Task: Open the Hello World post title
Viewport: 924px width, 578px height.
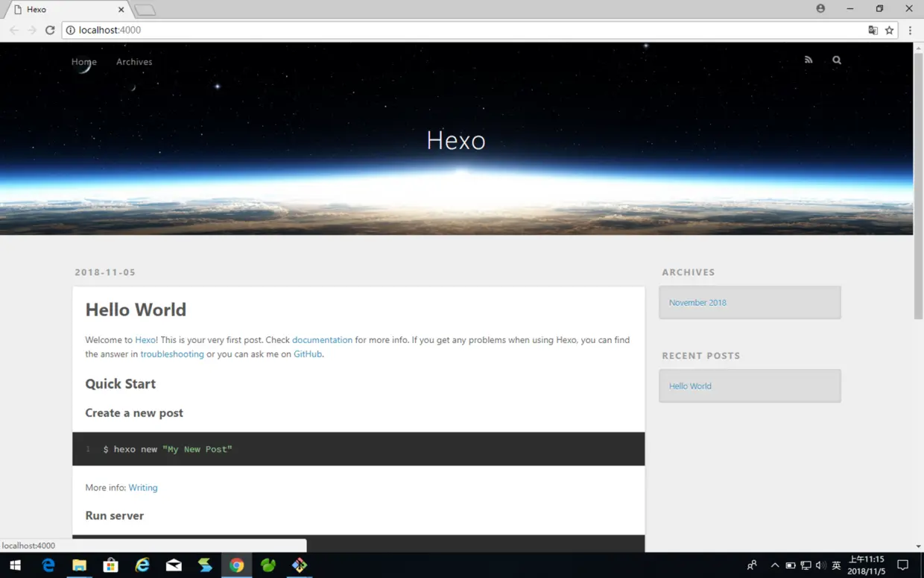Action: click(136, 310)
